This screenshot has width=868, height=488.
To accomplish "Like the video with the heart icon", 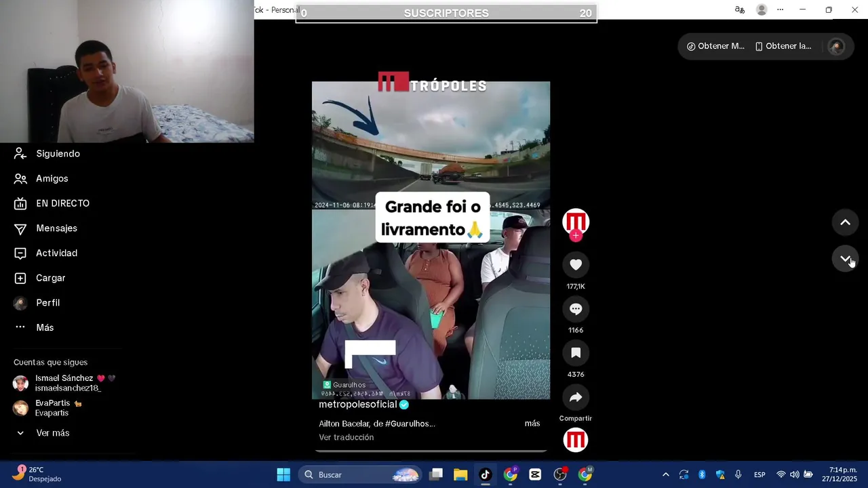I will tap(576, 265).
